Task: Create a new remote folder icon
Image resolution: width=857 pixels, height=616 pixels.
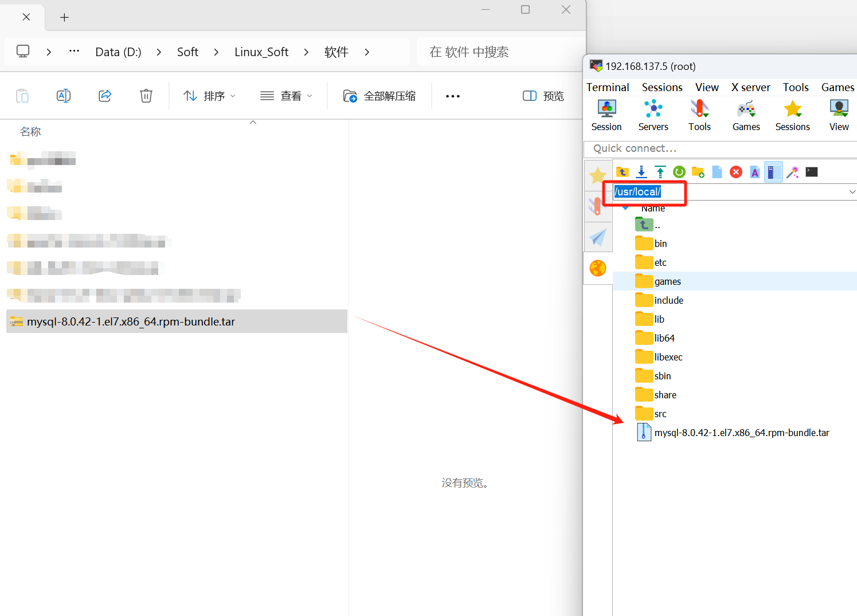Action: (698, 172)
